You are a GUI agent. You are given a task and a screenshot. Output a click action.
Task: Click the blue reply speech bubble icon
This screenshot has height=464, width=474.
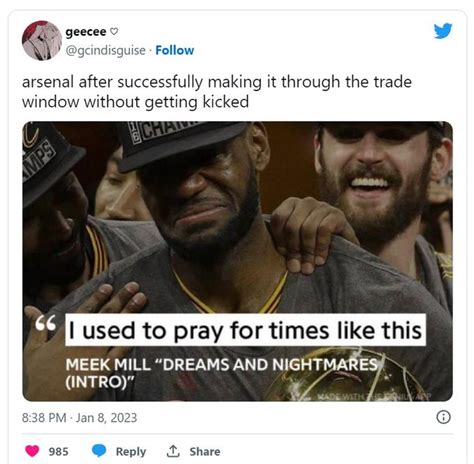pos(99,451)
